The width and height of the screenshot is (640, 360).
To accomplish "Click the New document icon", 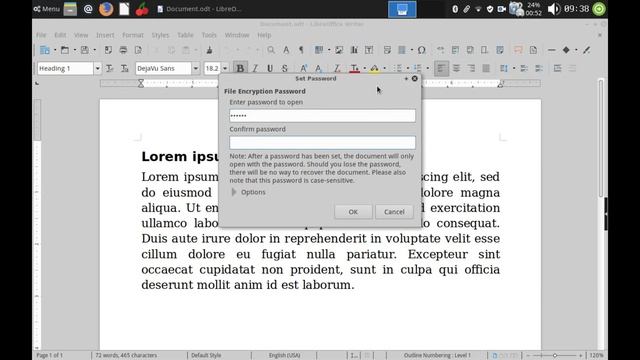I will click(44, 50).
